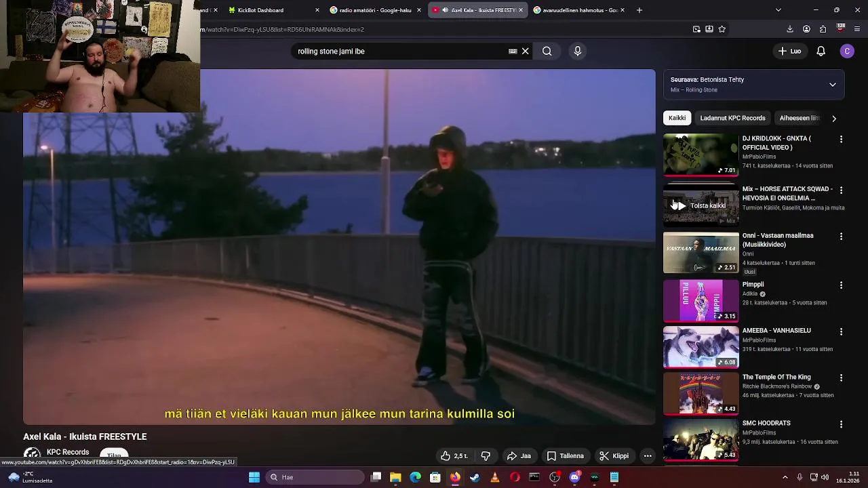Open Steam from the taskbar
This screenshot has height=488, width=868.
tap(475, 477)
